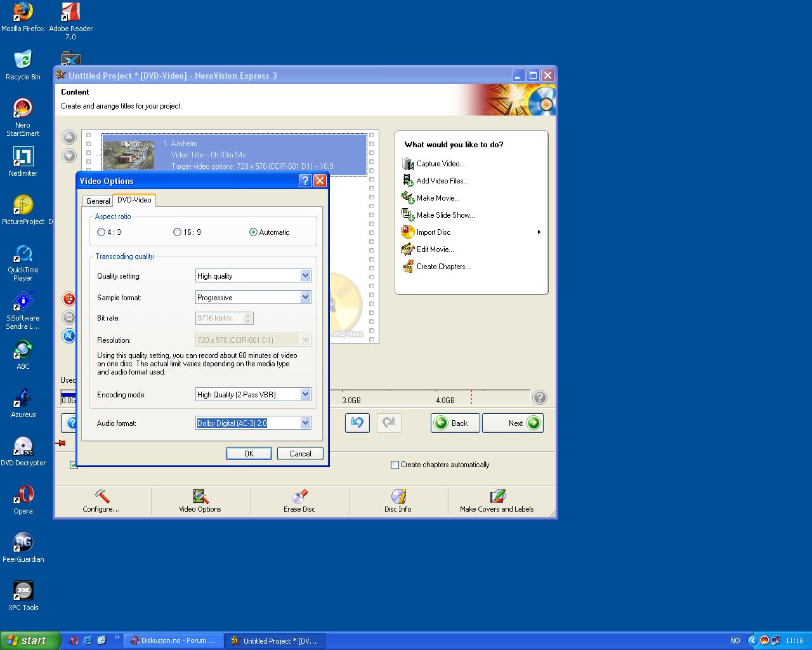Move title up with the up arrow
The width and height of the screenshot is (812, 650).
pyautogui.click(x=69, y=137)
